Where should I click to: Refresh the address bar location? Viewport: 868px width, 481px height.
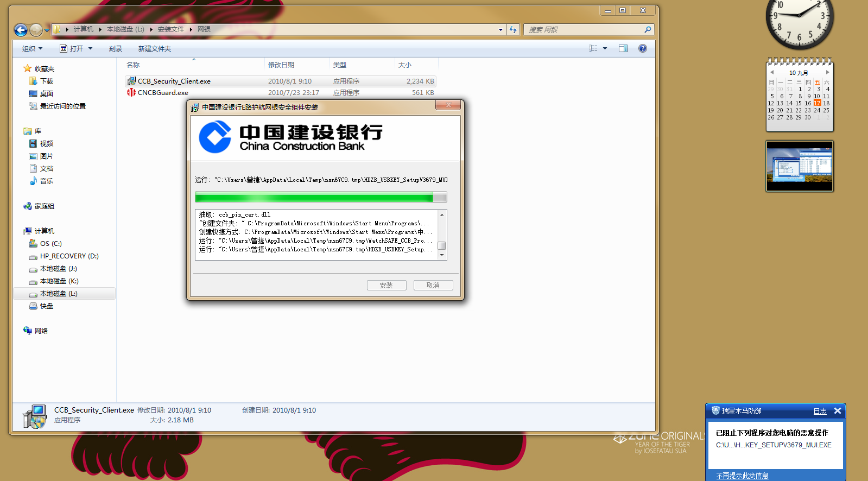[513, 29]
